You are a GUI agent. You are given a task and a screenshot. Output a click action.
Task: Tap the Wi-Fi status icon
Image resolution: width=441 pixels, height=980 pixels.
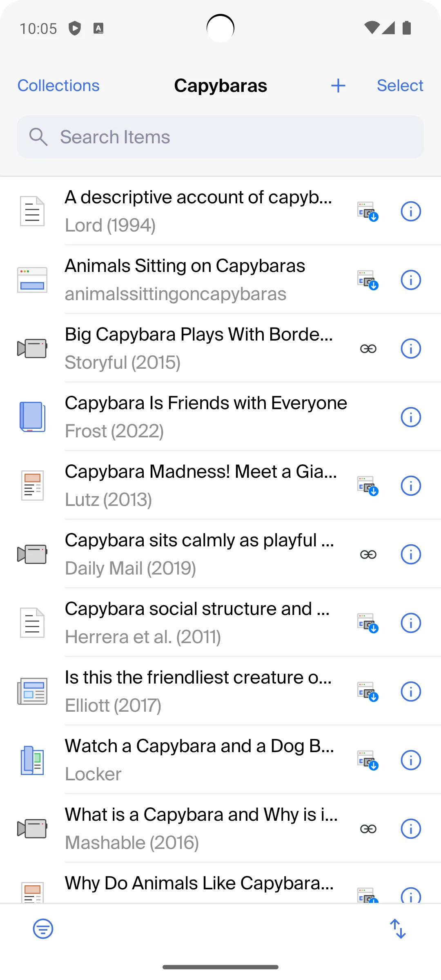(372, 28)
